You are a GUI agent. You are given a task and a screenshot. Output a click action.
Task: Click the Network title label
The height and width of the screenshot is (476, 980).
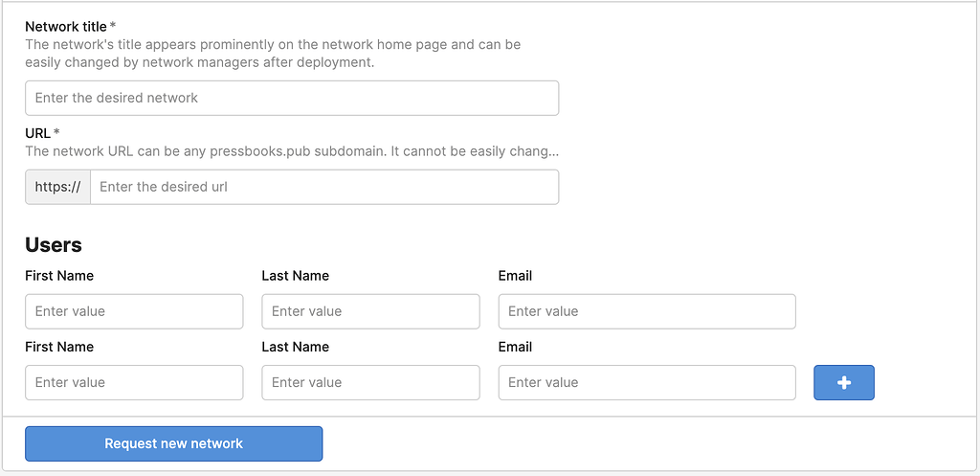[x=71, y=26]
